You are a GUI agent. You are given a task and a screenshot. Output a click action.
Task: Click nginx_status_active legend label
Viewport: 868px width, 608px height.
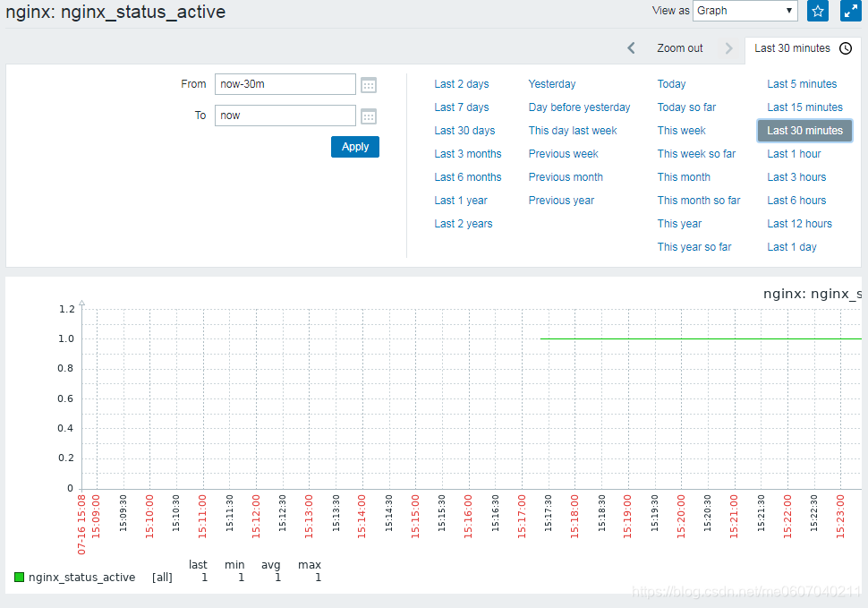coord(82,577)
